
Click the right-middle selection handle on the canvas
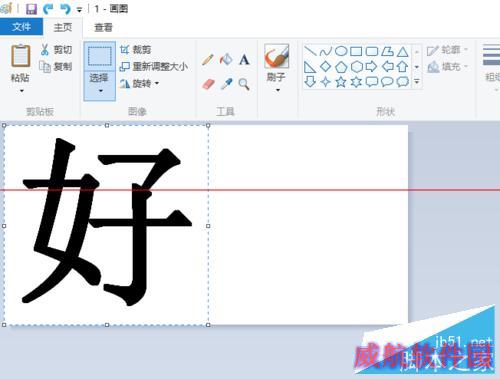tap(208, 226)
